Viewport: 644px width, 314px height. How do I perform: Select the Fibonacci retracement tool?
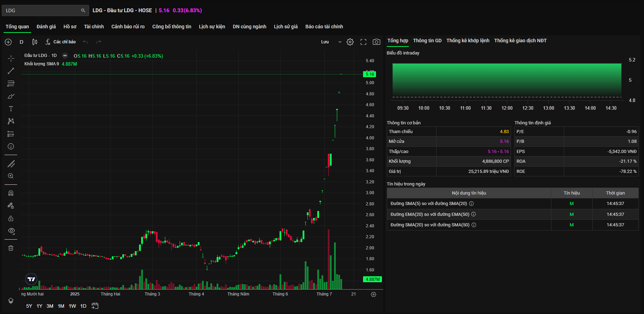click(x=11, y=83)
